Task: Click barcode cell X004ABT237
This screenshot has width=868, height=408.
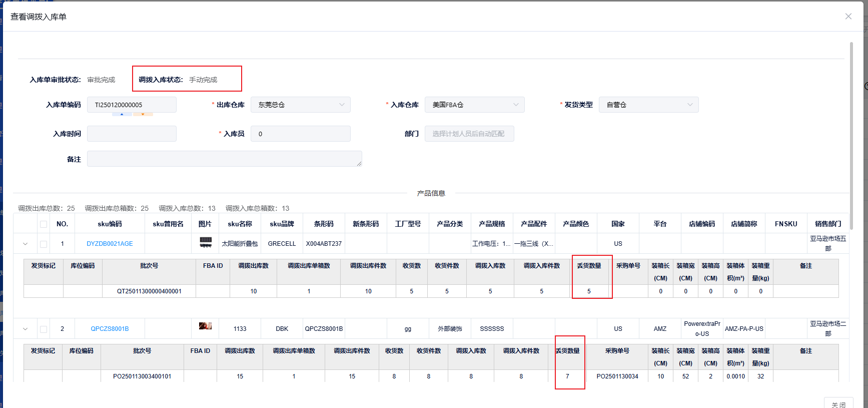Action: pos(324,244)
